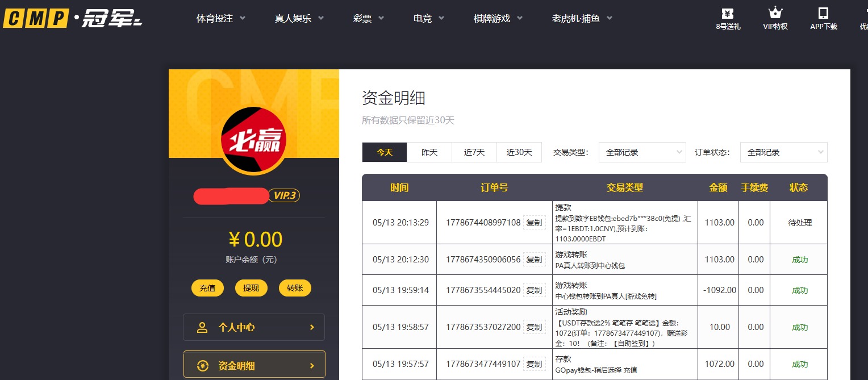Copy order number 1778673537027200
The width and height of the screenshot is (868, 380).
click(534, 327)
